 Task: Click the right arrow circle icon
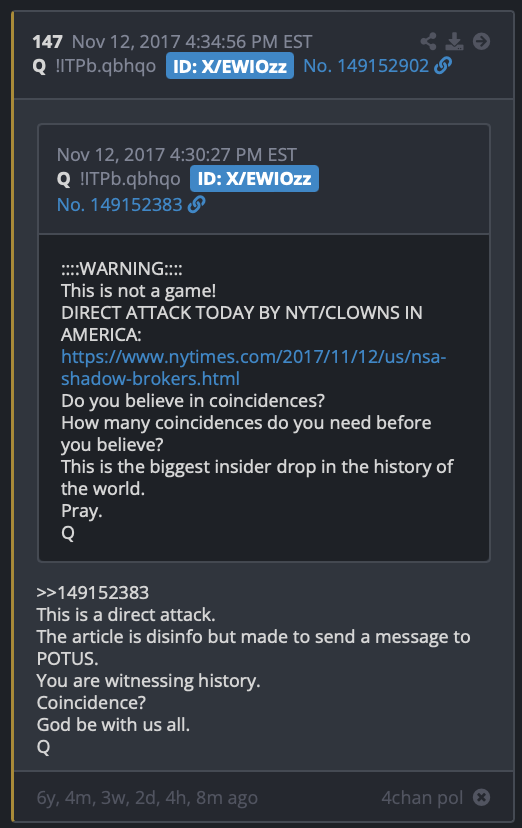(481, 41)
